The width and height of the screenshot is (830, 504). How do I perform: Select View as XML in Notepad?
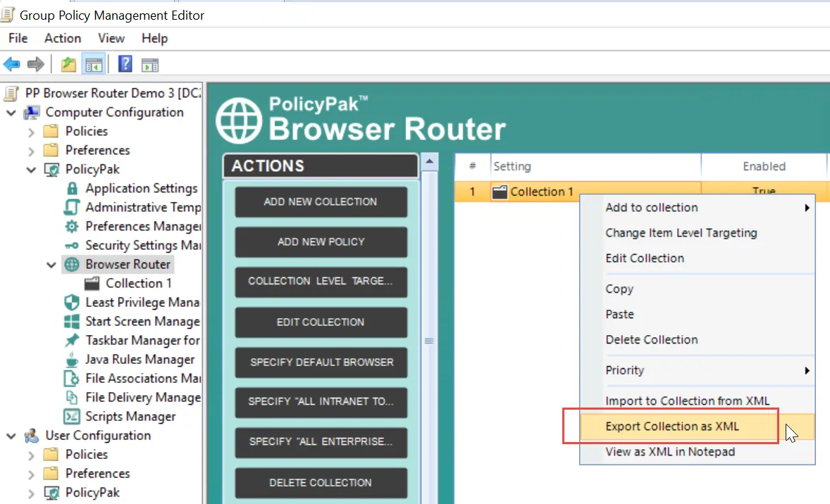point(669,452)
